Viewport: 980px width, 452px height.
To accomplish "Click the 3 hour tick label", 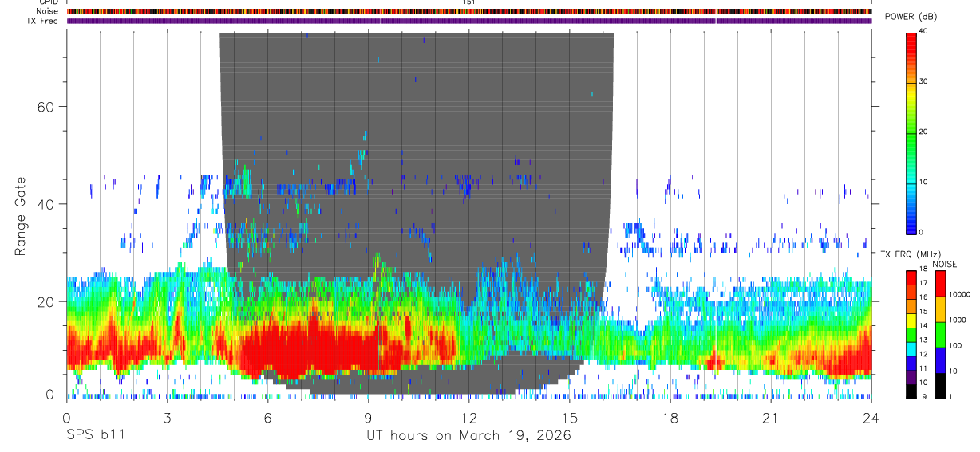I will tap(168, 418).
